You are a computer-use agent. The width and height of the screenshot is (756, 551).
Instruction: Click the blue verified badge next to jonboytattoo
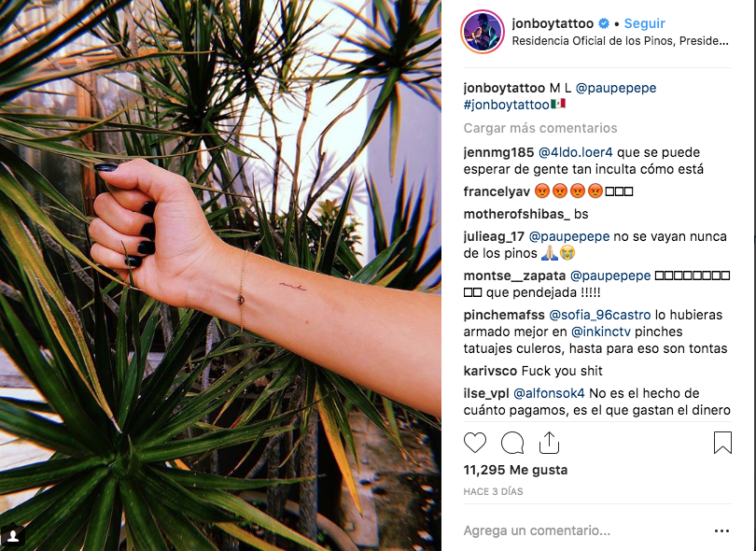(x=604, y=23)
